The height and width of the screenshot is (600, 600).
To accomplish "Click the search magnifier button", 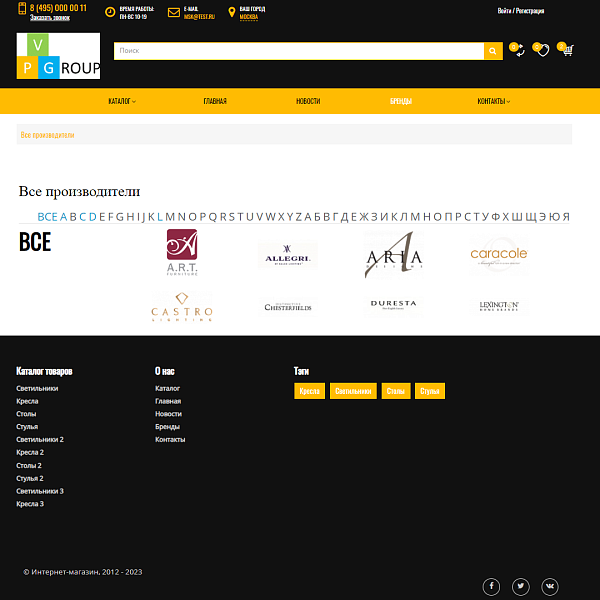I will pyautogui.click(x=492, y=51).
